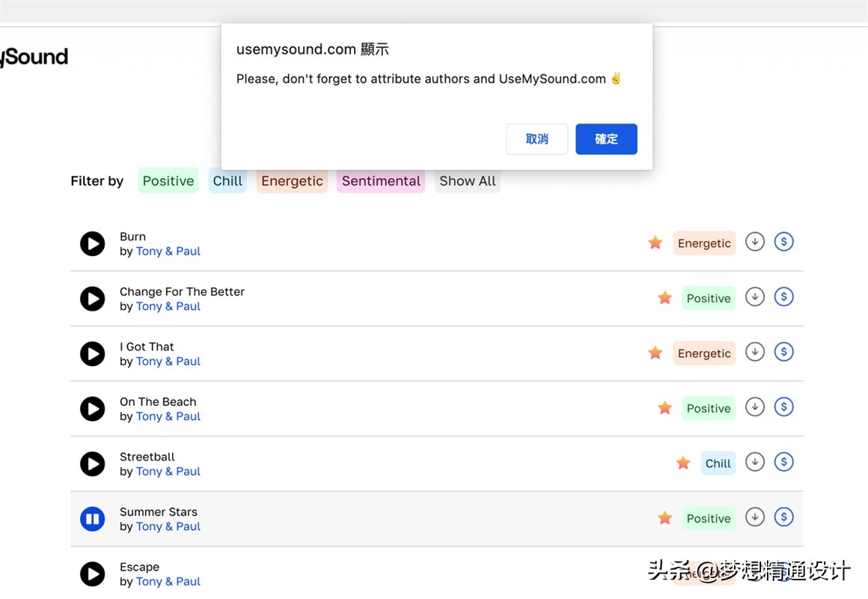868x599 pixels.
Task: Select Show All filter
Action: (468, 181)
